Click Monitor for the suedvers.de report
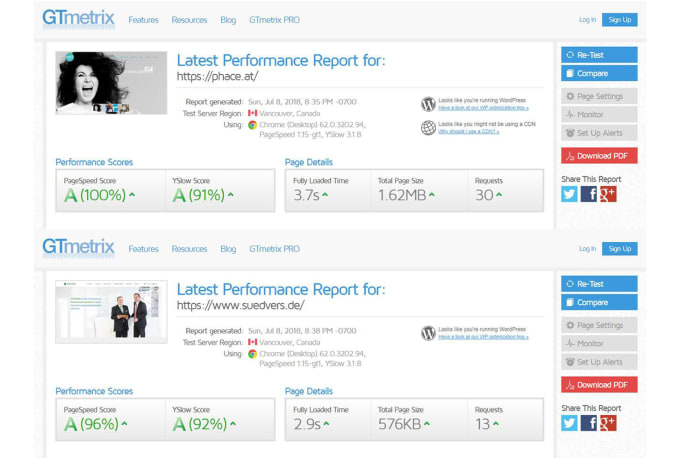 (599, 344)
